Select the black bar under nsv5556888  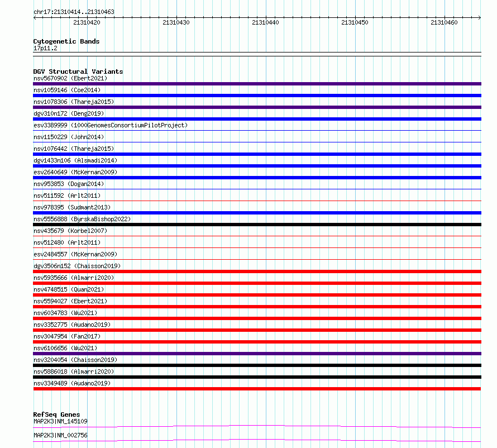(257, 225)
